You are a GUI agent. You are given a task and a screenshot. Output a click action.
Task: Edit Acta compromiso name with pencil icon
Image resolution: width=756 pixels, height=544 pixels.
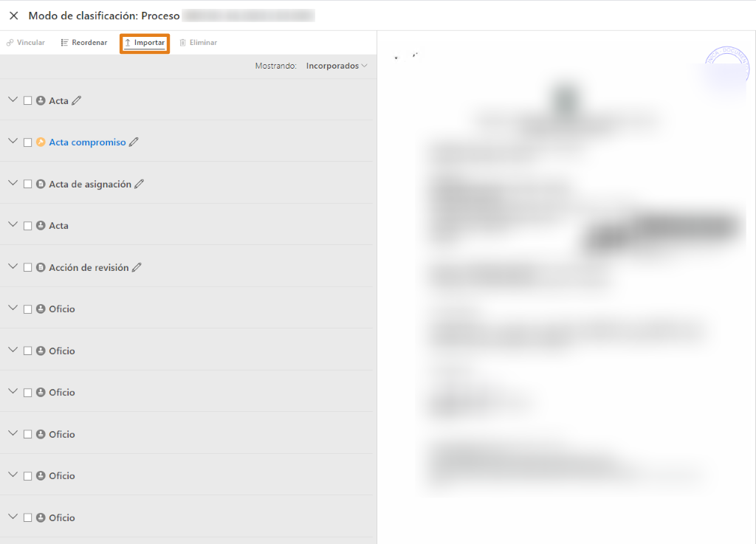click(134, 142)
